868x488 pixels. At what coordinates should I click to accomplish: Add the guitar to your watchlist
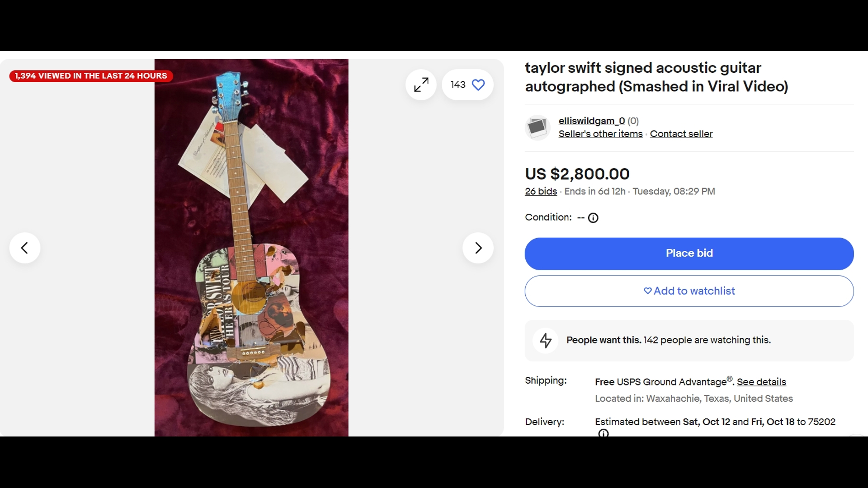(688, 291)
